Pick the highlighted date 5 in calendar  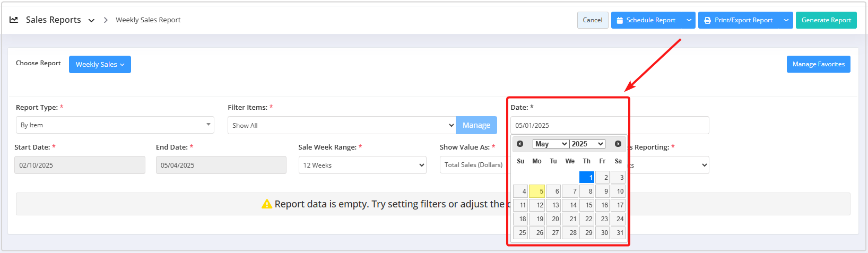click(x=537, y=191)
